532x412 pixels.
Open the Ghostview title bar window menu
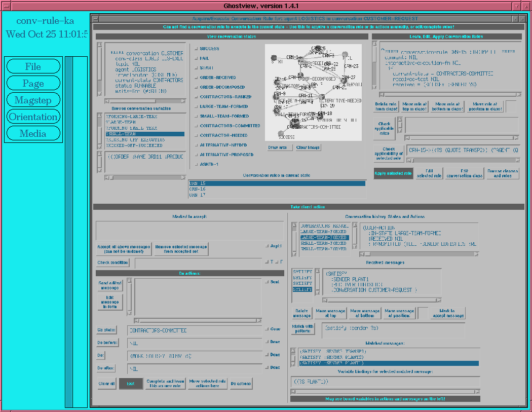pos(6,6)
